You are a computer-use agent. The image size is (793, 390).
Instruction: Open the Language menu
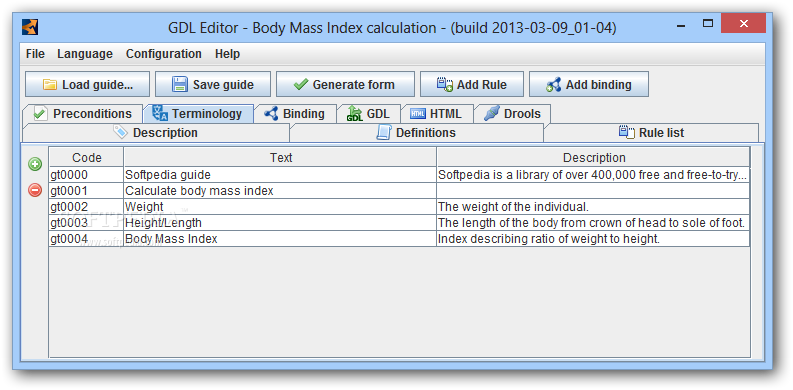coord(85,54)
